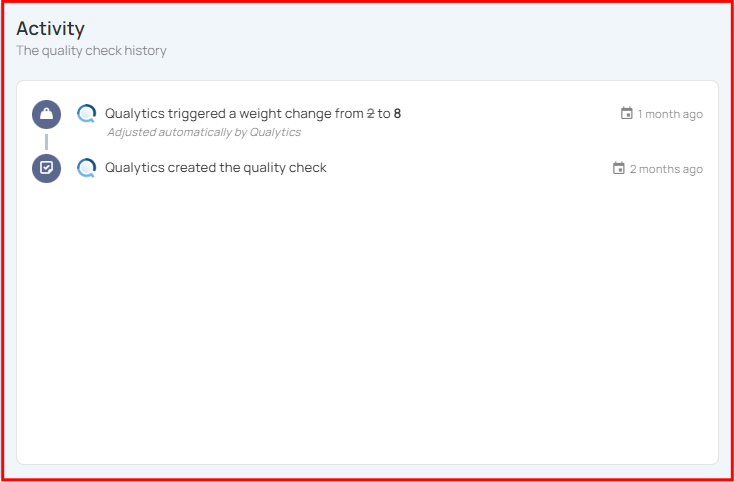The height and width of the screenshot is (482, 735).
Task: Click the word triggered in first activity entry
Action: point(190,113)
